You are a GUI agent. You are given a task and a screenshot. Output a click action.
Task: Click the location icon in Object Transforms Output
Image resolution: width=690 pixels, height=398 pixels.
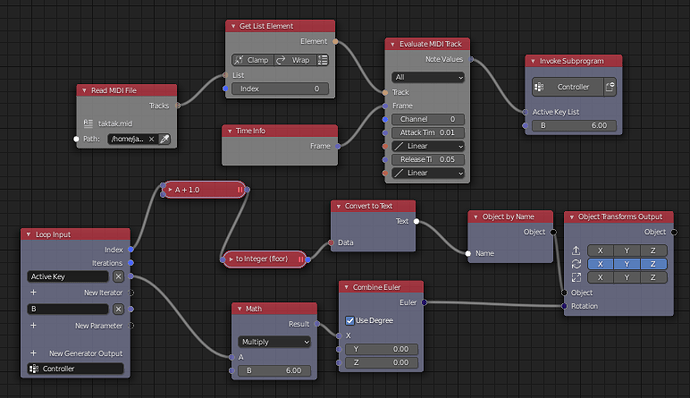pos(576,251)
